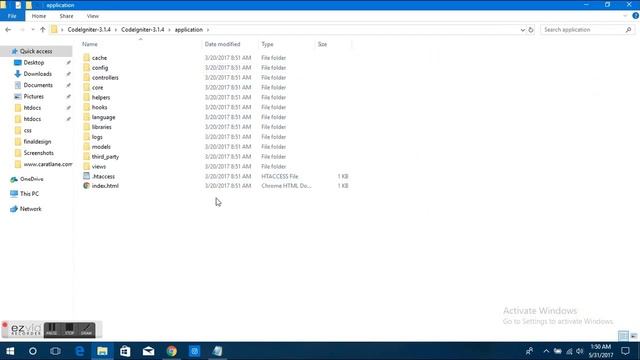The width and height of the screenshot is (640, 360).
Task: Switch to large icons view layout
Action: 633,336
